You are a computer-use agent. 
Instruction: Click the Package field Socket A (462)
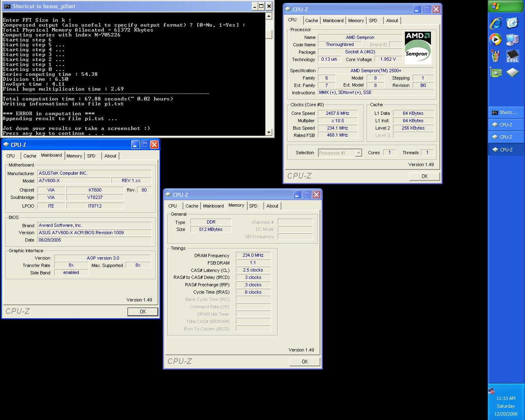360,52
